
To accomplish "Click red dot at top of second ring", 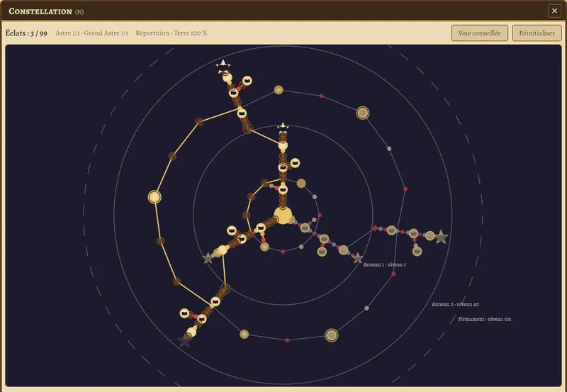I will point(322,96).
